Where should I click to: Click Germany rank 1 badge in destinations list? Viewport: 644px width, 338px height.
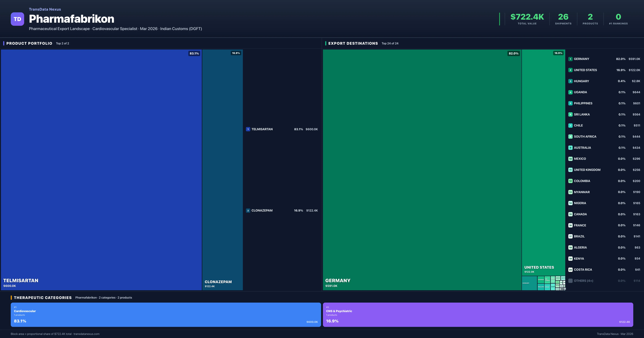tap(570, 59)
